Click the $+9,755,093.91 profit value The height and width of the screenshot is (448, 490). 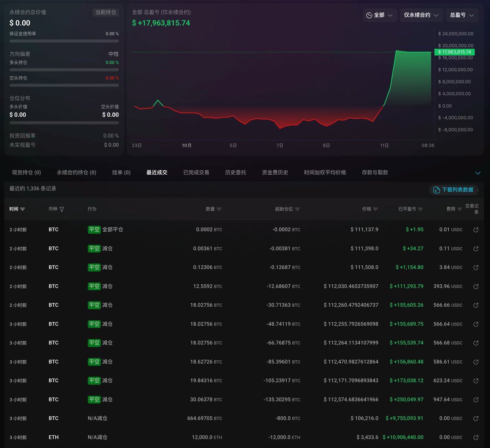[404, 418]
